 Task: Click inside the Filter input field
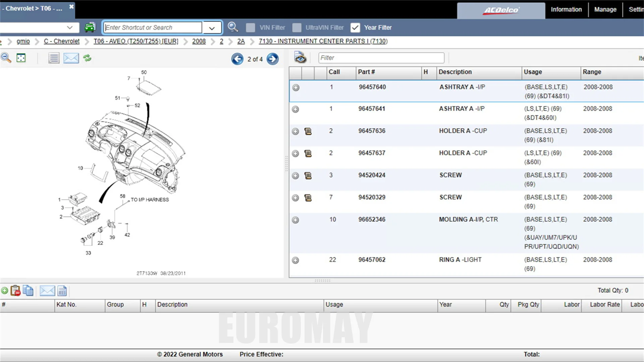point(381,57)
